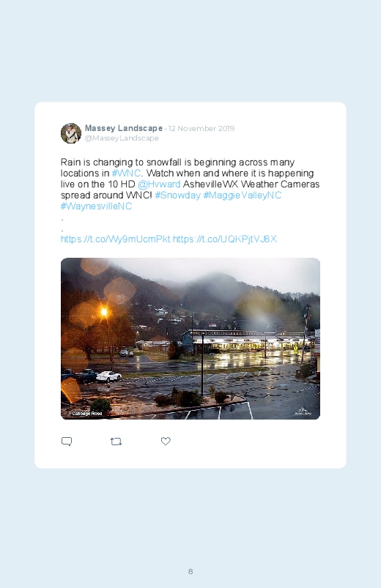Click the tweet body text
This screenshot has width=381, height=588.
(x=190, y=184)
